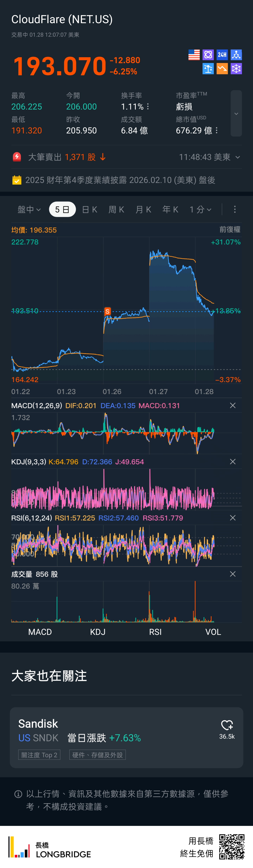Tap the purple cube network icon
This screenshot has width=253, height=868.
click(x=236, y=69)
